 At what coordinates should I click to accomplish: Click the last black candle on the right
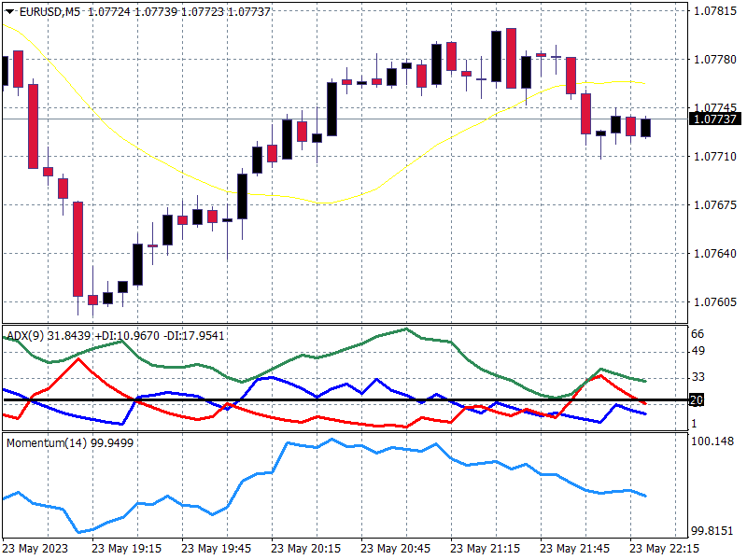pos(645,127)
